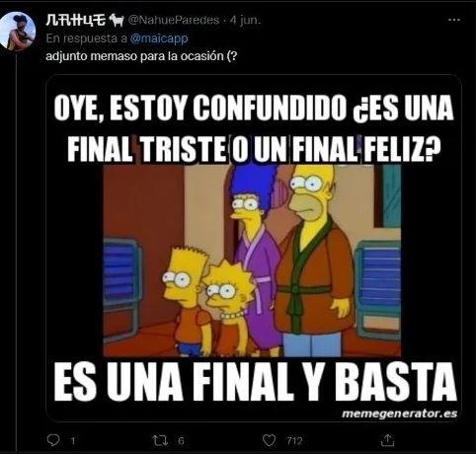Open the tweet's 4 jun. timestamp
Image resolution: width=476 pixels, height=454 pixels.
[x=245, y=20]
